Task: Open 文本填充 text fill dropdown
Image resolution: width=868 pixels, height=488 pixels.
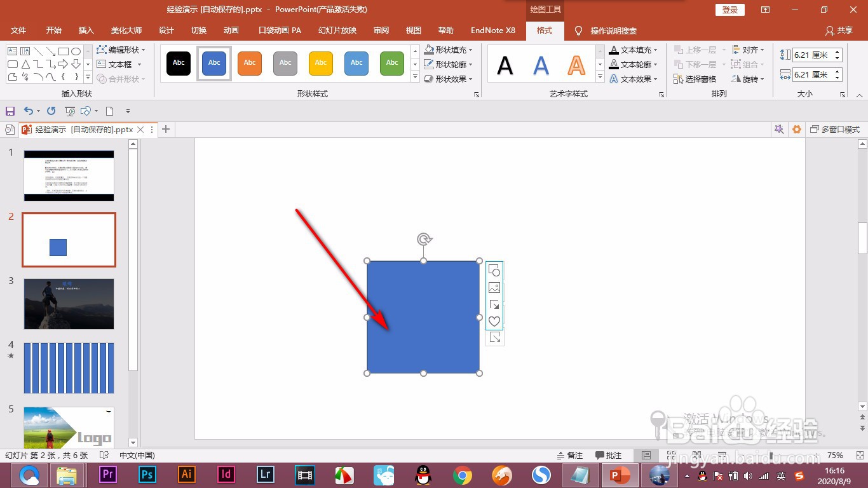Action: (x=634, y=50)
